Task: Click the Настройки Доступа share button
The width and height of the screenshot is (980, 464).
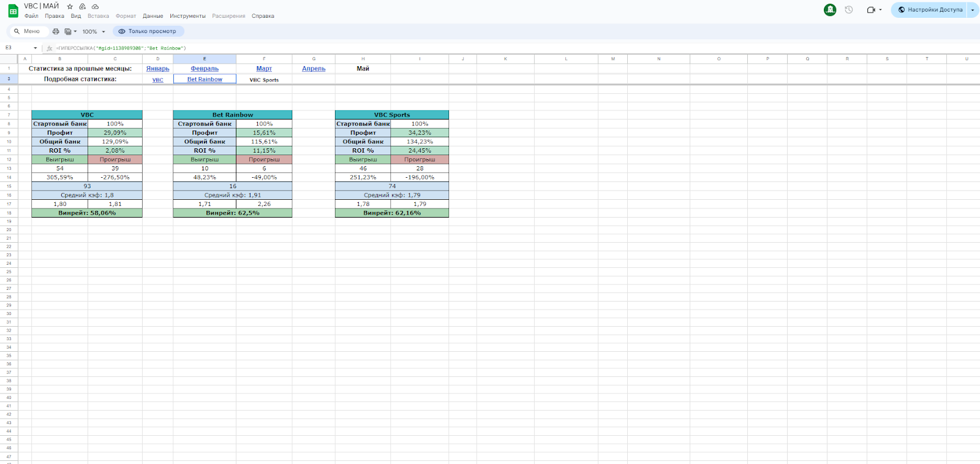Action: 929,10
